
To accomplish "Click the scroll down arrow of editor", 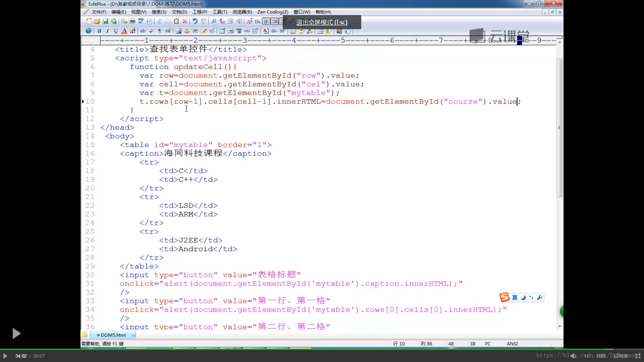I will pos(559,326).
